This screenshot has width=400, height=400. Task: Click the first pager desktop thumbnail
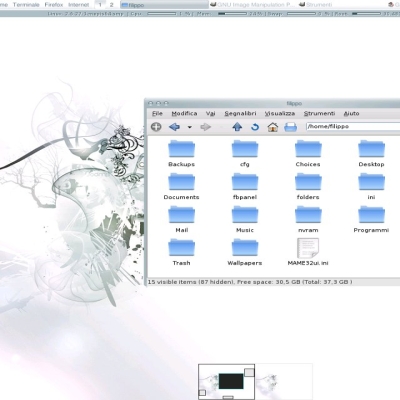coord(227,382)
